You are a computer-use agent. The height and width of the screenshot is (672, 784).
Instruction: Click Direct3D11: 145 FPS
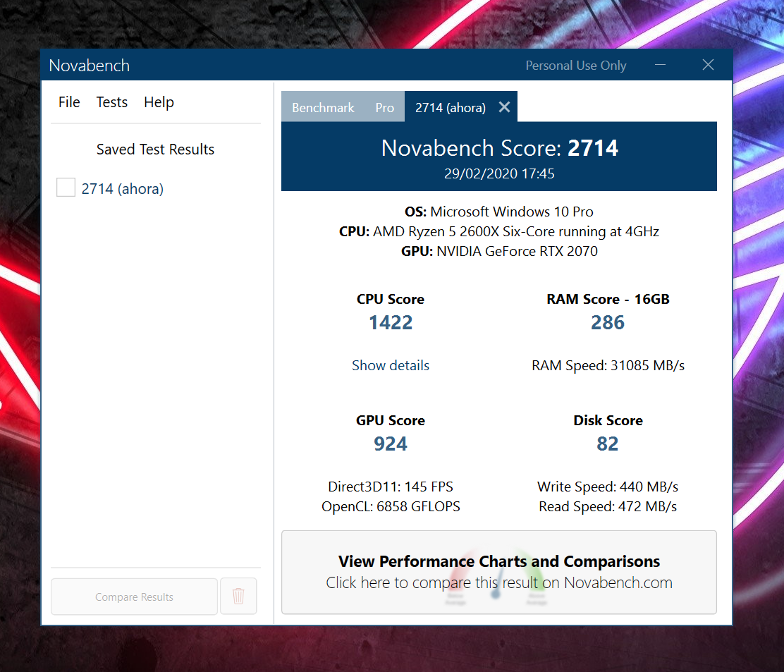click(x=391, y=487)
